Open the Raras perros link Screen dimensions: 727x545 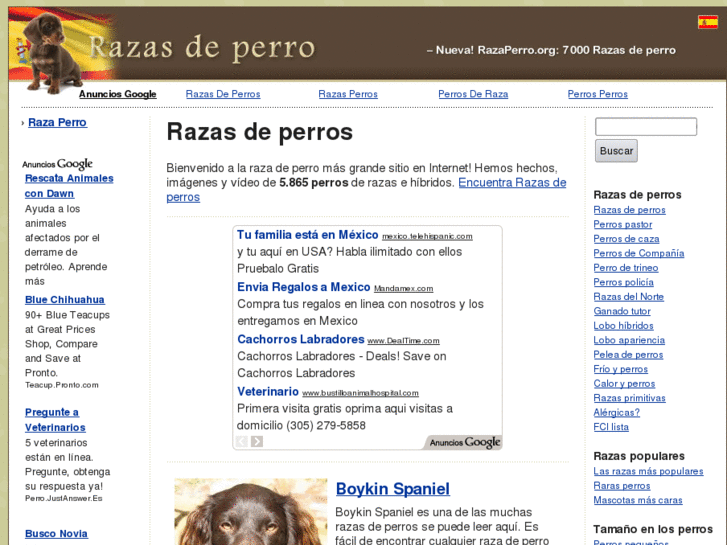[622, 486]
